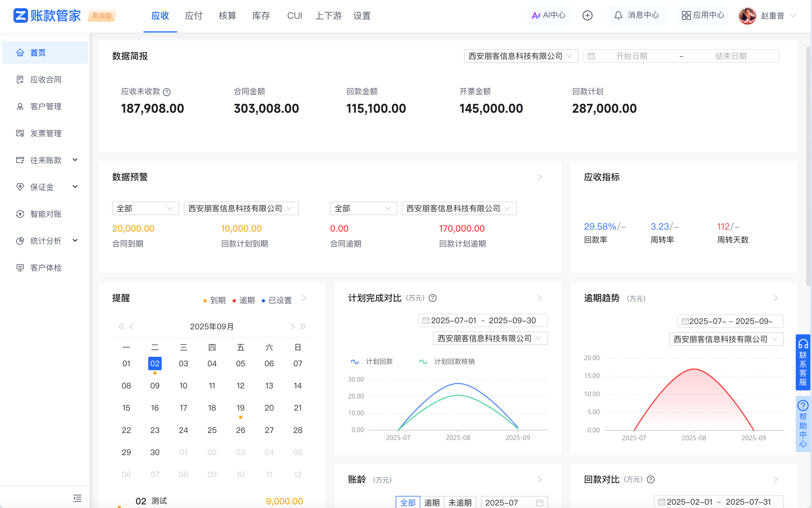Expand the 往来账款 sidebar menu
The height and width of the screenshot is (508, 812).
[x=46, y=160]
